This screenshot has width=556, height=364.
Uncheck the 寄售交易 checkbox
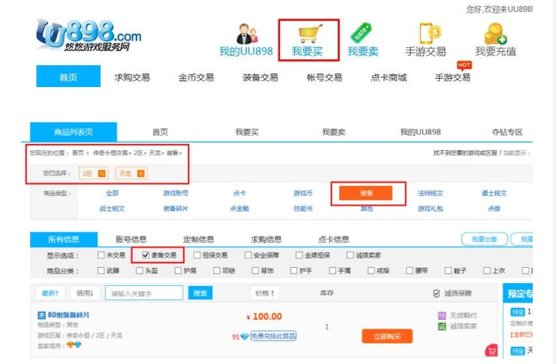click(145, 255)
